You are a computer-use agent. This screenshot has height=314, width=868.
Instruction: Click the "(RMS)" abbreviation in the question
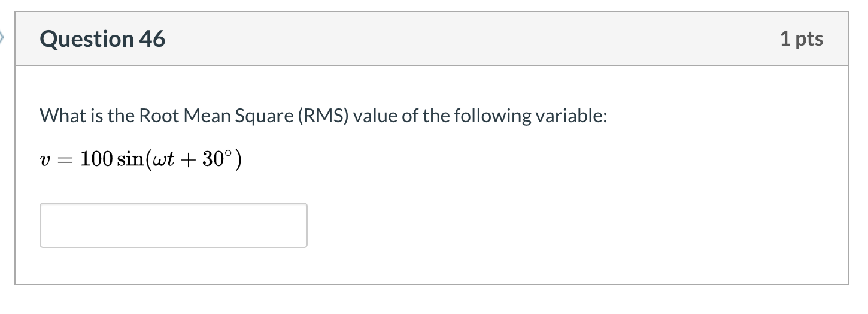coord(322,116)
